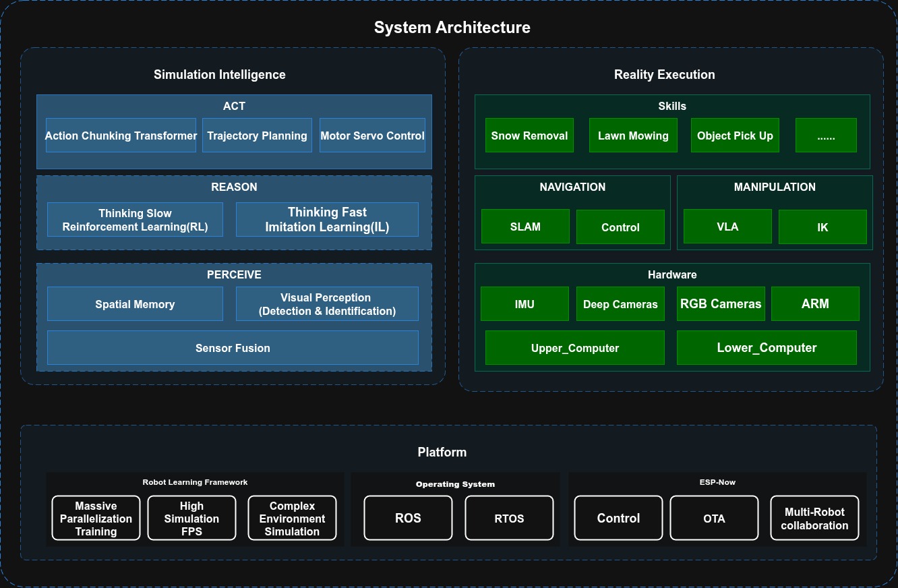Select the Spatial Memory block

click(135, 304)
